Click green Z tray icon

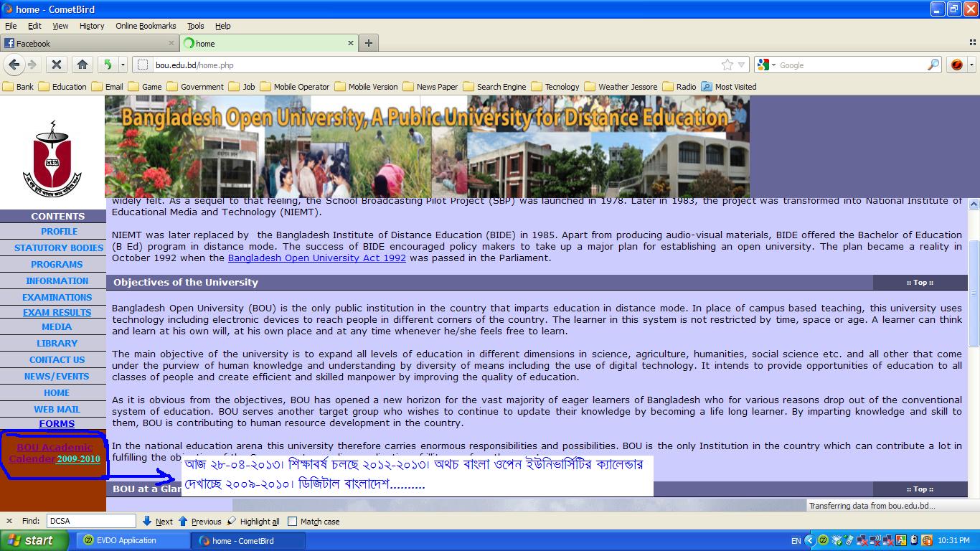[x=823, y=540]
